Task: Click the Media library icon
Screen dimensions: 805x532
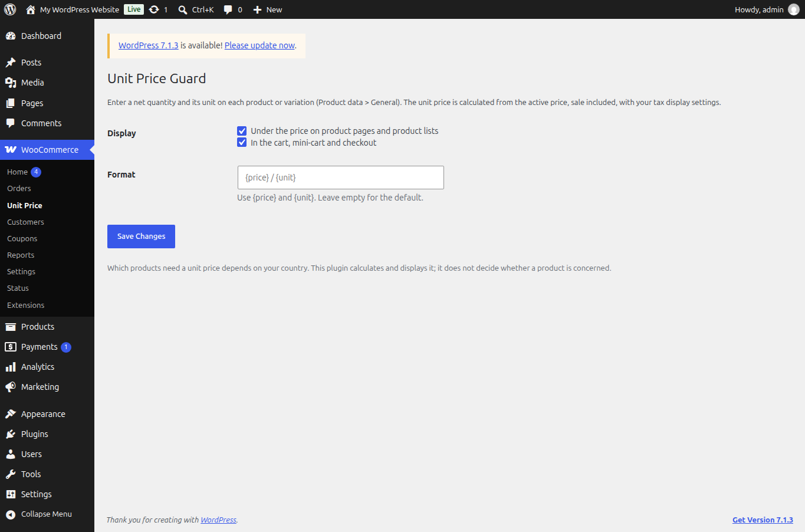Action: pyautogui.click(x=11, y=83)
